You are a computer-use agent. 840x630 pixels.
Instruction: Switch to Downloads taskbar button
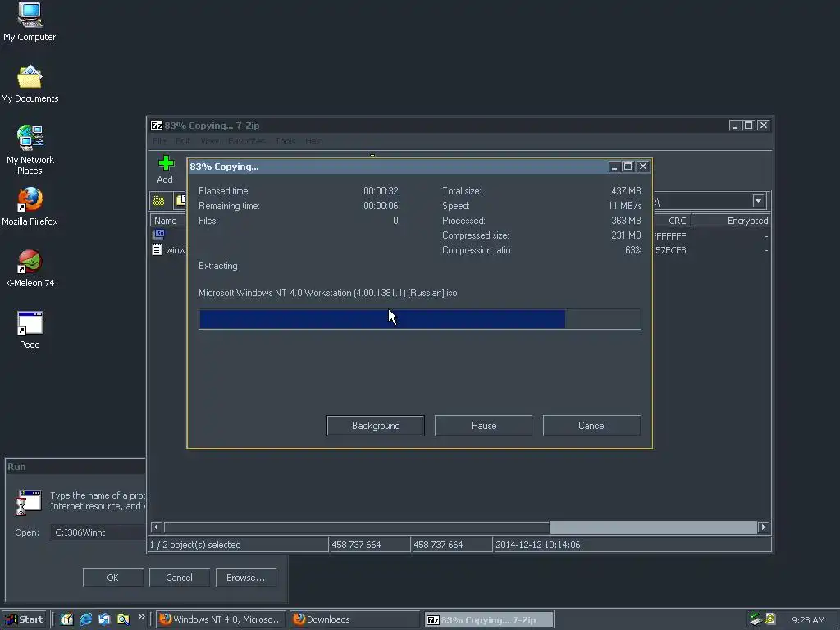(354, 619)
